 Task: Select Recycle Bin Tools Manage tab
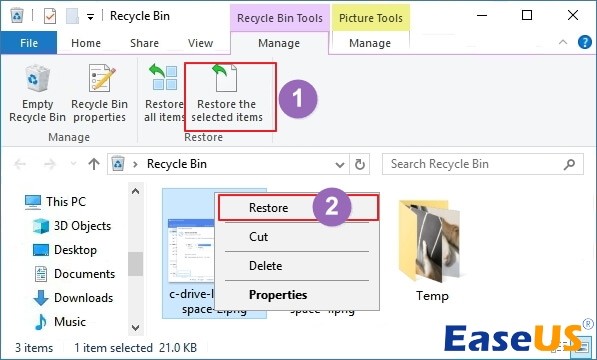click(x=279, y=43)
